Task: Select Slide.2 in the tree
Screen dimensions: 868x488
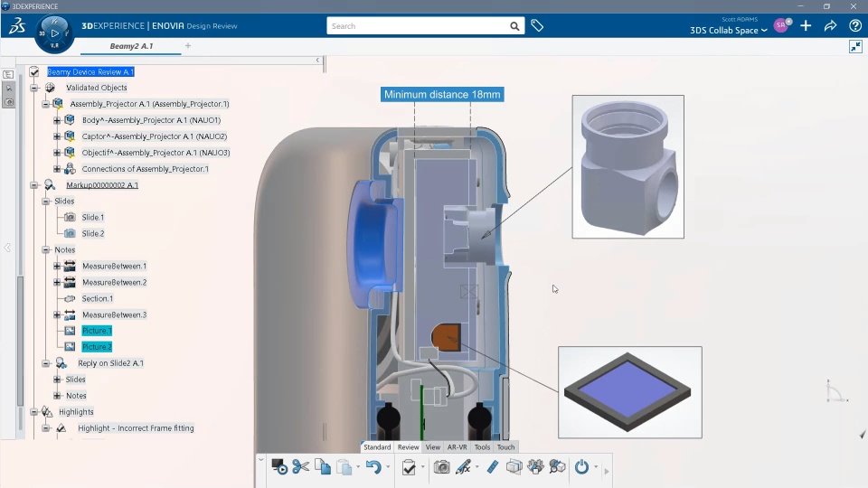Action: pyautogui.click(x=93, y=233)
